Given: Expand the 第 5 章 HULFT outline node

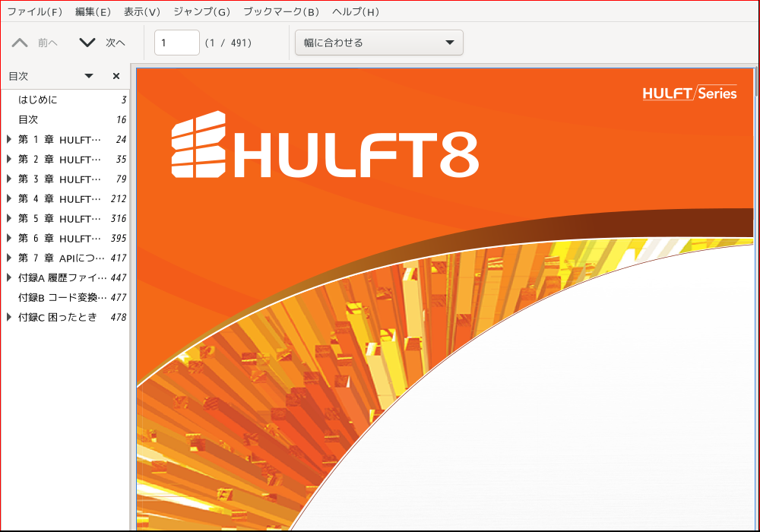Looking at the screenshot, I should tap(8, 219).
